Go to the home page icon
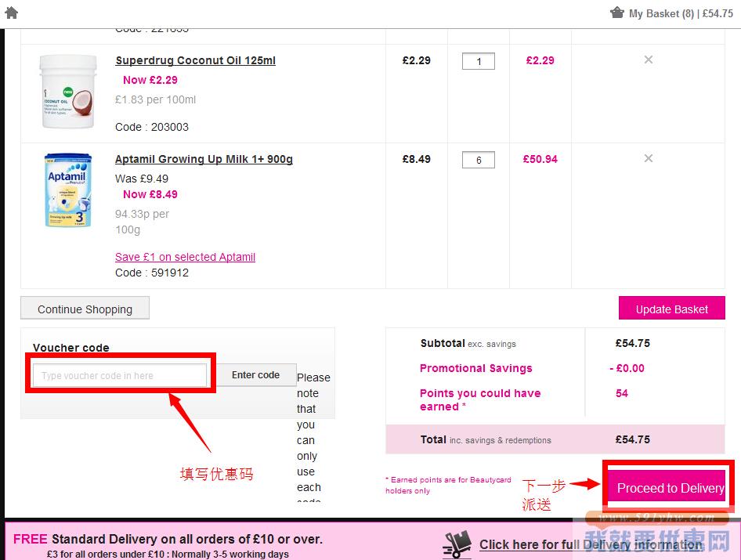This screenshot has height=560, width=741. [x=11, y=13]
